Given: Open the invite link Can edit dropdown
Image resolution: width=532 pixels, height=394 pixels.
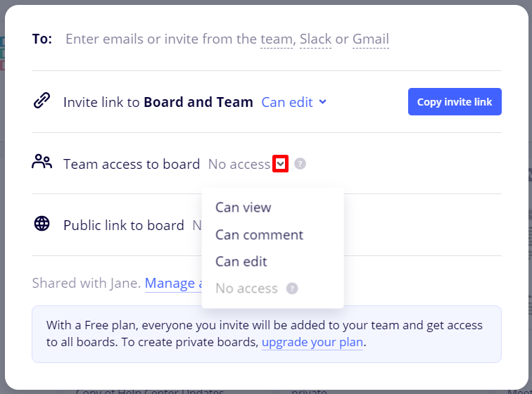Looking at the screenshot, I should click(x=294, y=102).
